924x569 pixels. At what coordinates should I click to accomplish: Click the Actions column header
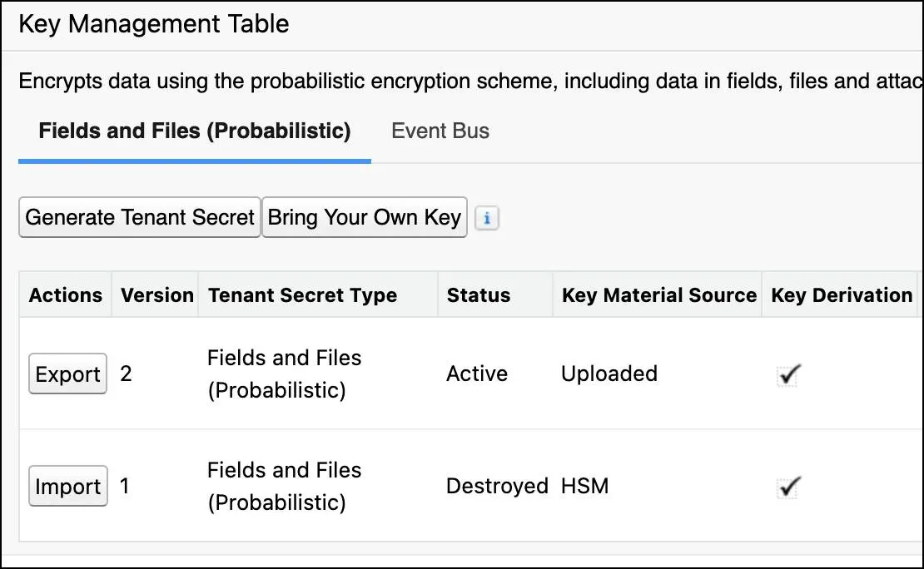pyautogui.click(x=66, y=294)
